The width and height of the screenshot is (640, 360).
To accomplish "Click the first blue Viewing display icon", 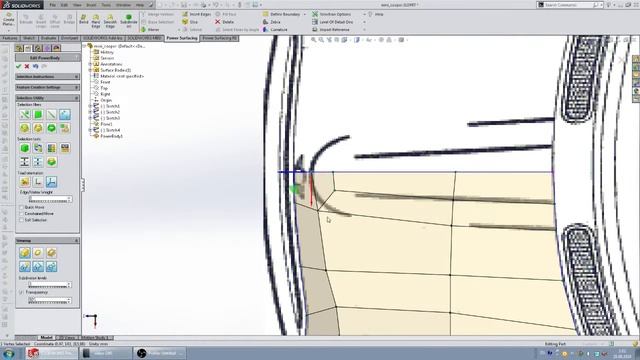I will [25, 267].
